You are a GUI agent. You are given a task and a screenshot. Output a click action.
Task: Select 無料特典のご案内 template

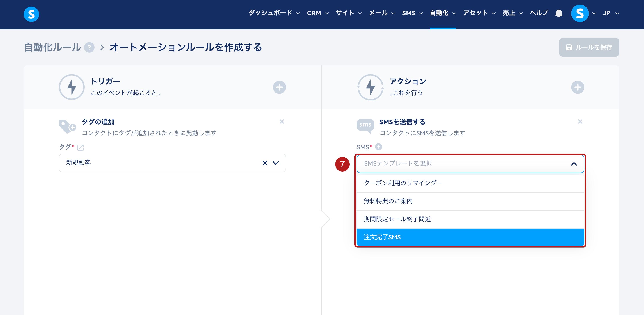(x=470, y=201)
